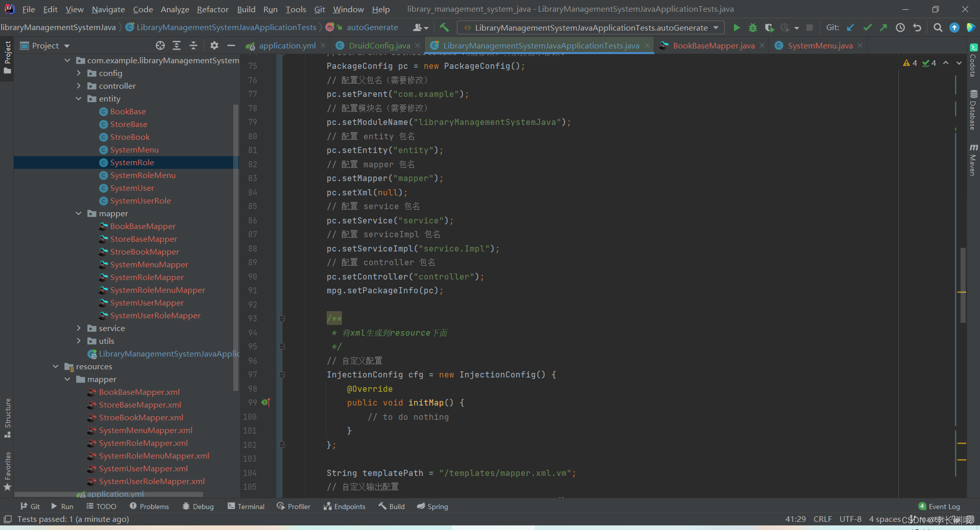Run the autoGenerate configuration with green play icon
This screenshot has height=530, width=980.
click(x=737, y=28)
